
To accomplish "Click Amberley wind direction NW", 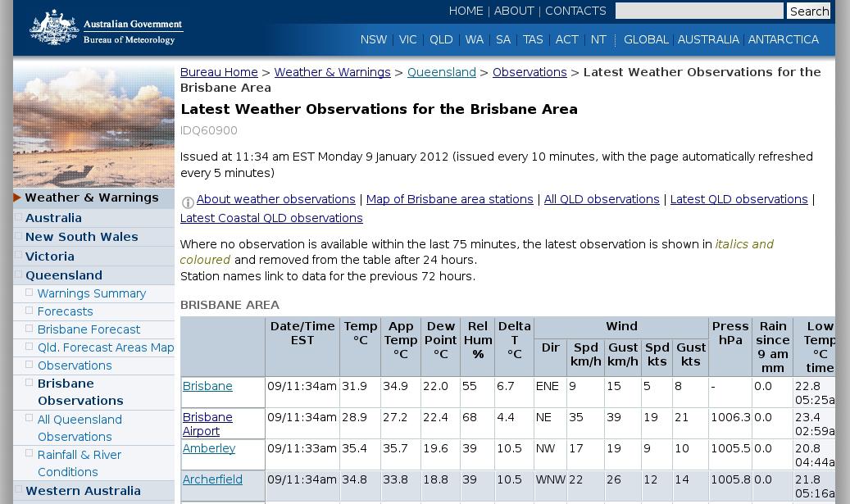I will [x=545, y=448].
